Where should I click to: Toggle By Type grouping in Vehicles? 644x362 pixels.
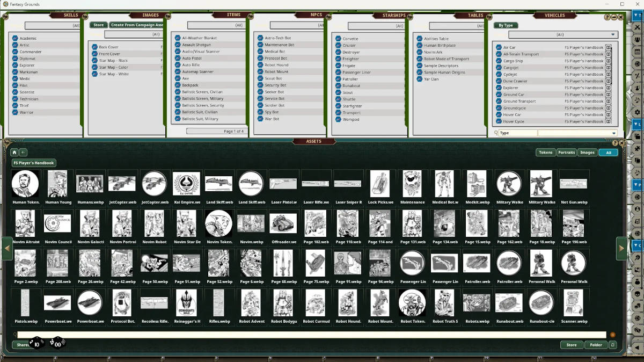[506, 25]
